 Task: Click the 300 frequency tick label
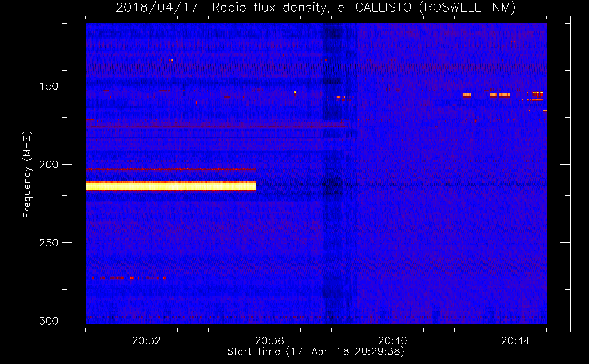point(49,321)
